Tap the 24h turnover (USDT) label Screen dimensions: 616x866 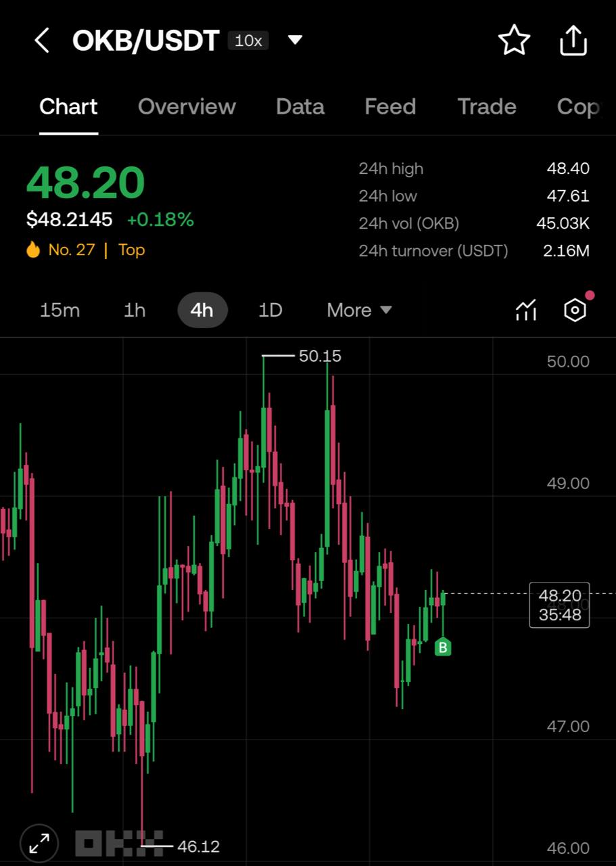click(x=433, y=251)
